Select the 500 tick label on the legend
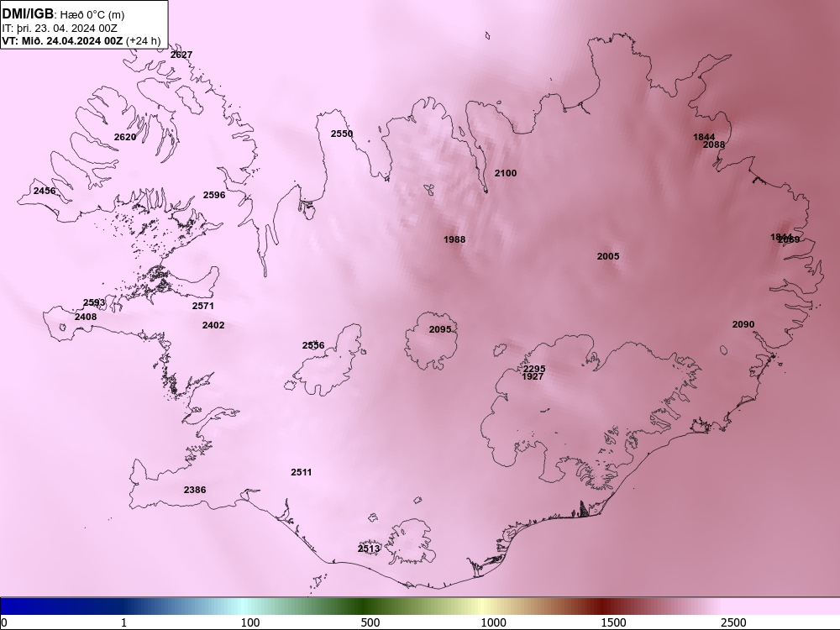The width and height of the screenshot is (840, 630). [370, 622]
